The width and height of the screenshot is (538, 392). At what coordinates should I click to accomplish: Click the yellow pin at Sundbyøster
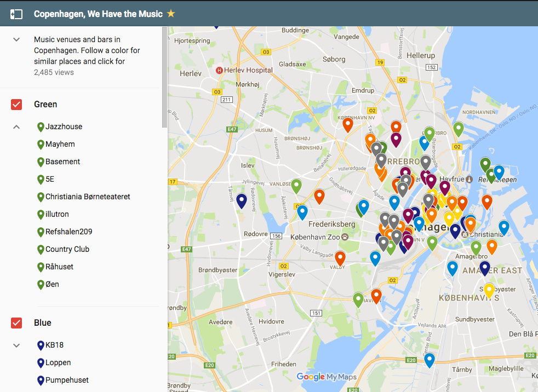(489, 290)
